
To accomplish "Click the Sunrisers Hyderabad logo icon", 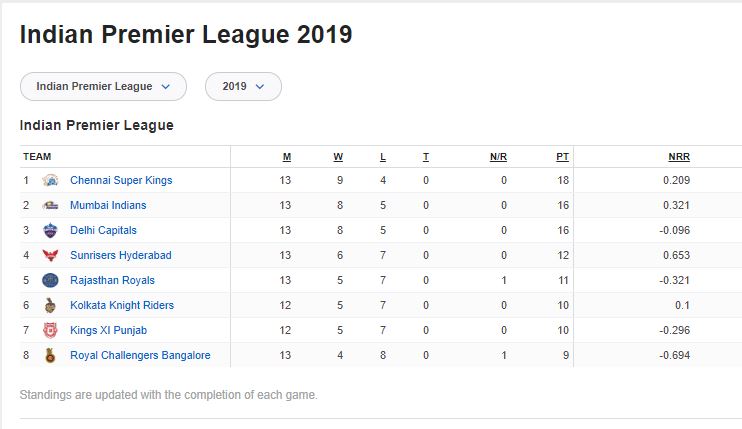I will 50,256.
